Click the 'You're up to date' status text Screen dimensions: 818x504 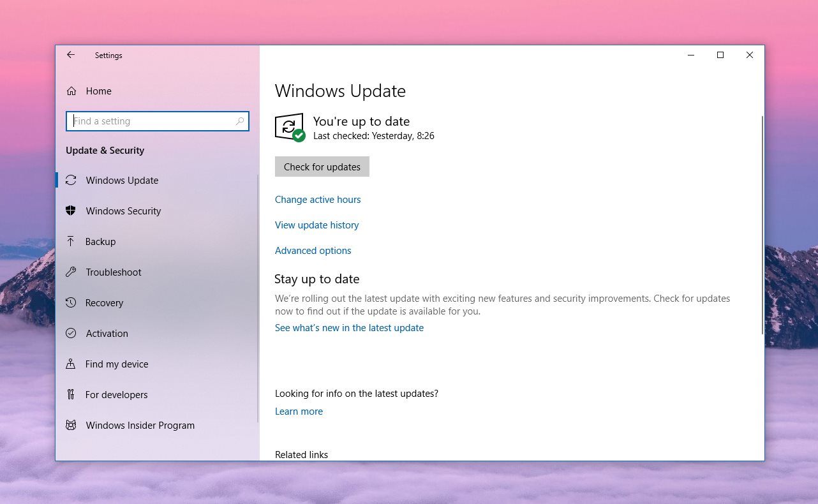pos(361,121)
